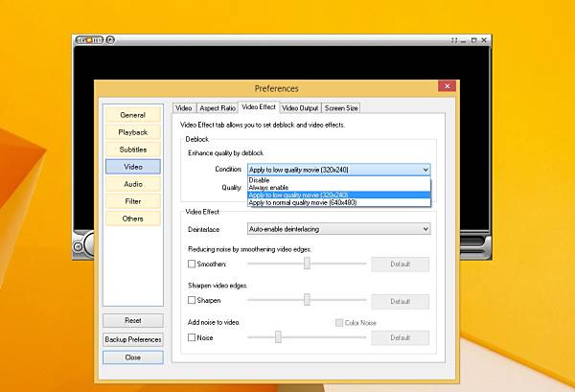Select the Video Effect tab
Screen dimensions: 575x392
tap(259, 107)
